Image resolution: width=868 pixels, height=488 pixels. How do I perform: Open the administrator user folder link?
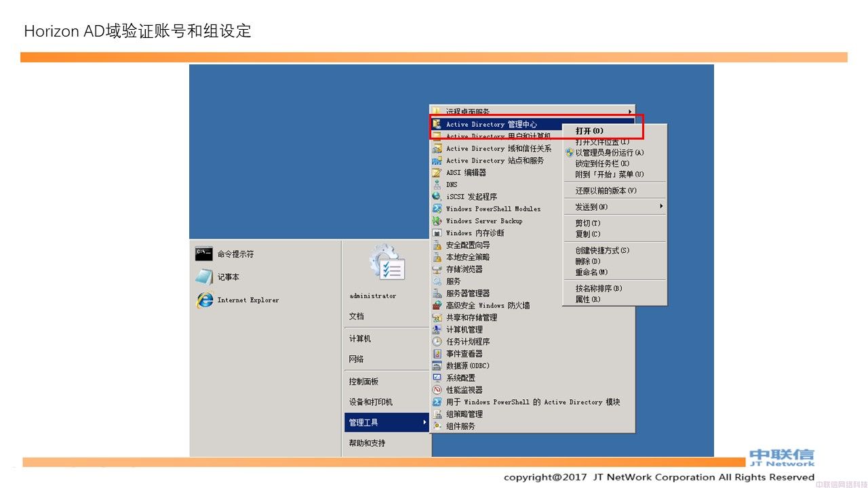click(x=373, y=296)
